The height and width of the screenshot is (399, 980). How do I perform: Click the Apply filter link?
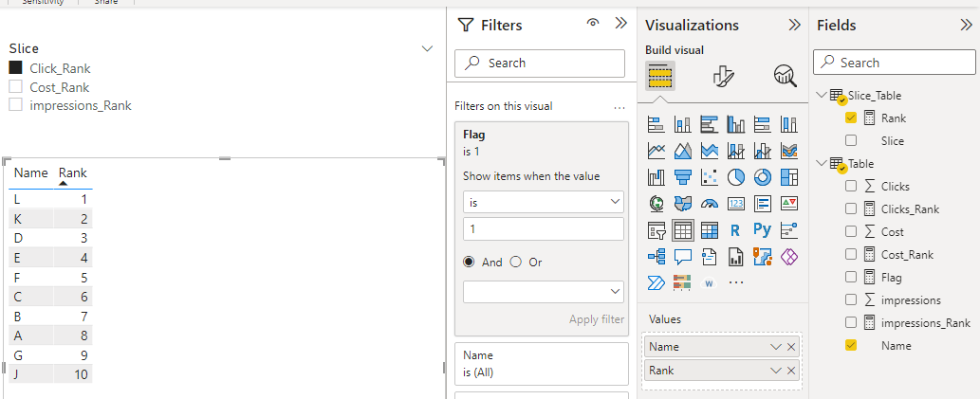click(x=596, y=319)
